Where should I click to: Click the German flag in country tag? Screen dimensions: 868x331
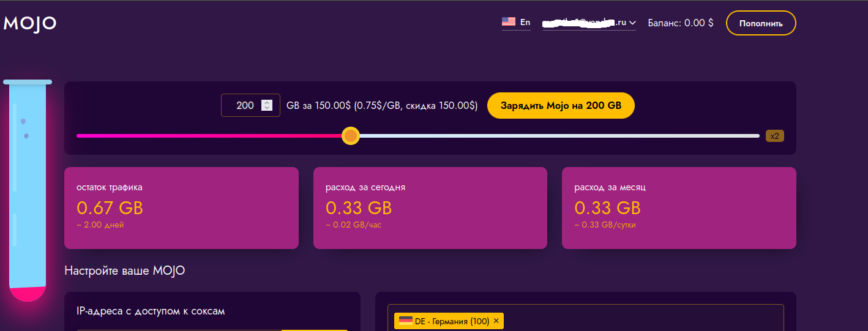[x=405, y=321]
